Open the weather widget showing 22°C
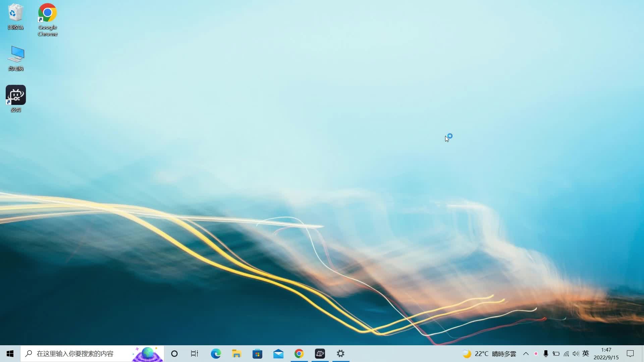 coord(489,354)
